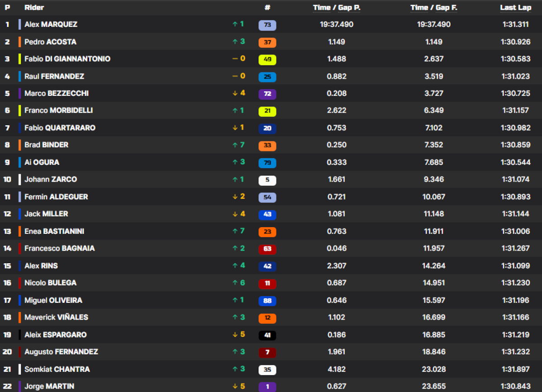This screenshot has height=392, width=542.
Task: Click the Last Lap column header
Action: [x=515, y=8]
